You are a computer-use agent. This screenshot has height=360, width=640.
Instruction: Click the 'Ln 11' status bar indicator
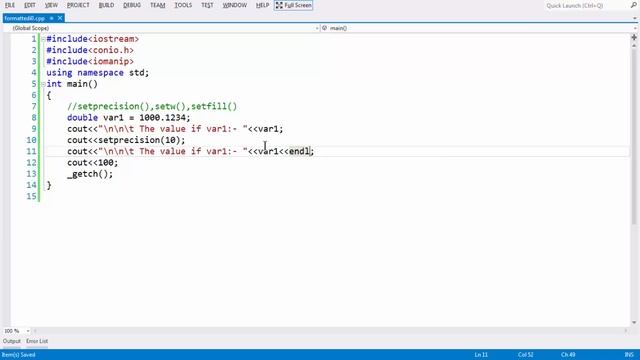[x=481, y=355]
